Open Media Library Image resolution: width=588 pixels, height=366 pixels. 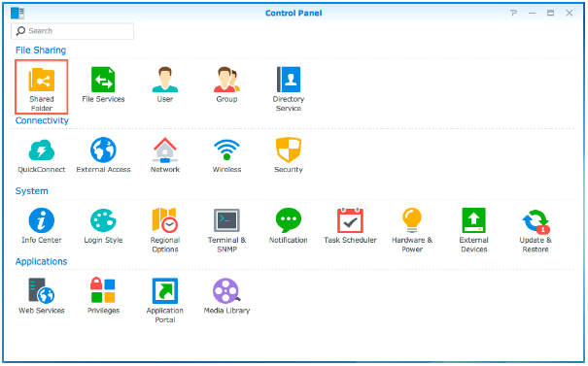point(226,296)
